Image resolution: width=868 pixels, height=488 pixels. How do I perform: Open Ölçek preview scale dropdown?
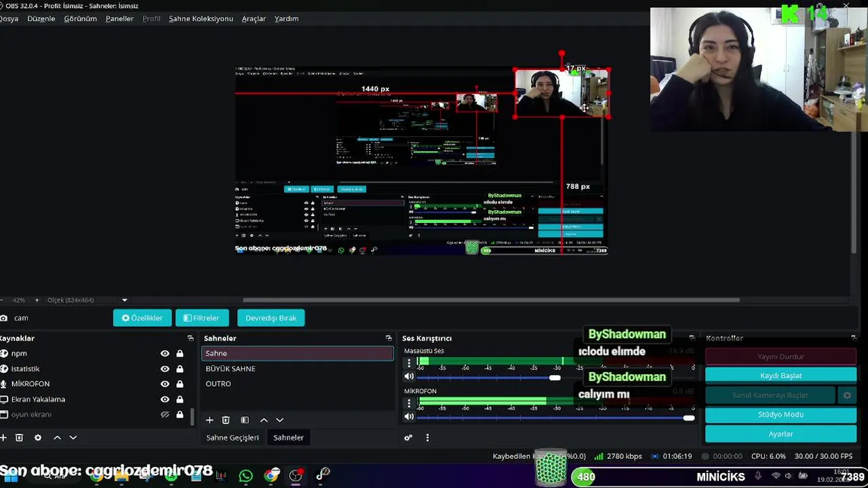[x=124, y=300]
